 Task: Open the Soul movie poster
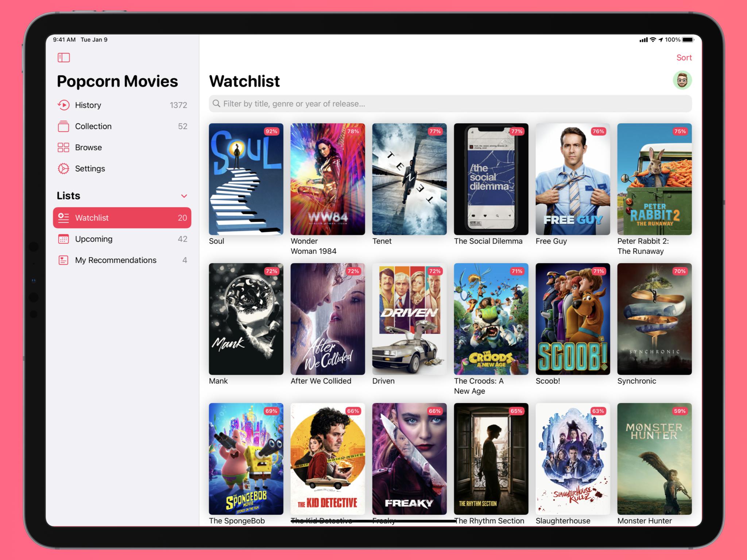pos(246,179)
